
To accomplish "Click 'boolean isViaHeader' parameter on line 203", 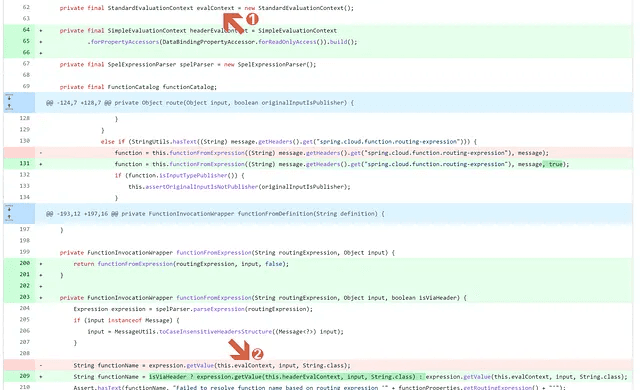I will [425, 298].
